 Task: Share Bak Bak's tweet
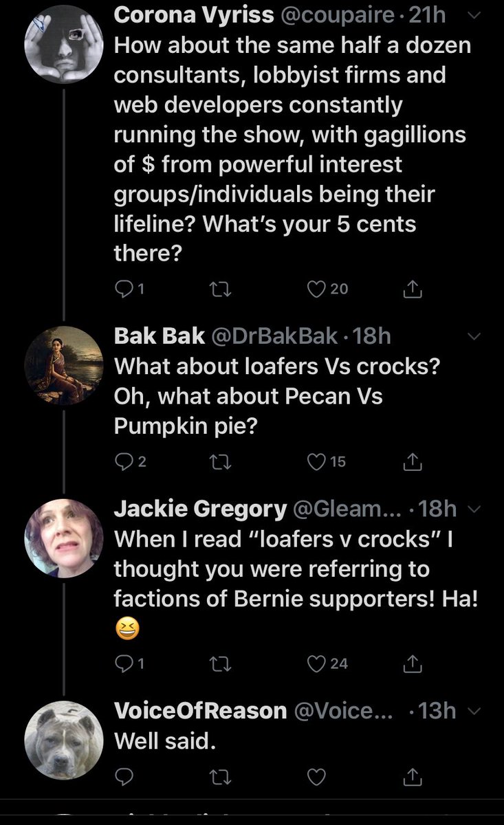pos(413,463)
